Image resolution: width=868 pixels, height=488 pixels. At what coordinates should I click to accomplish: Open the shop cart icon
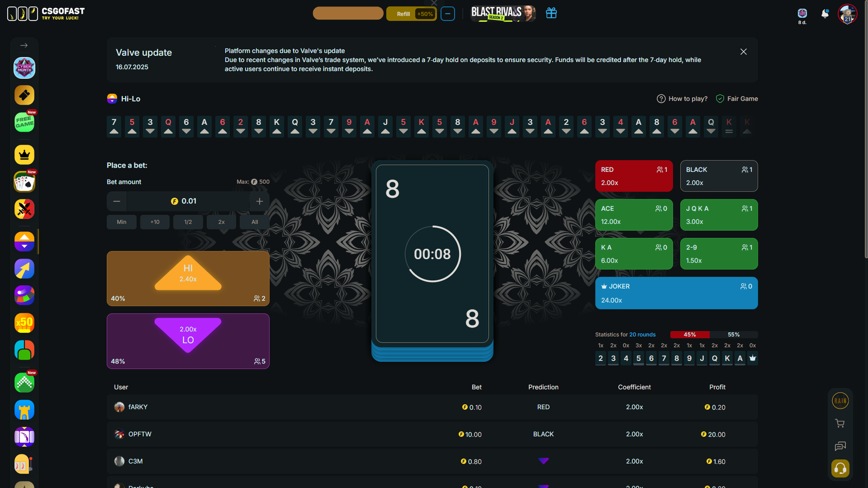tap(840, 423)
